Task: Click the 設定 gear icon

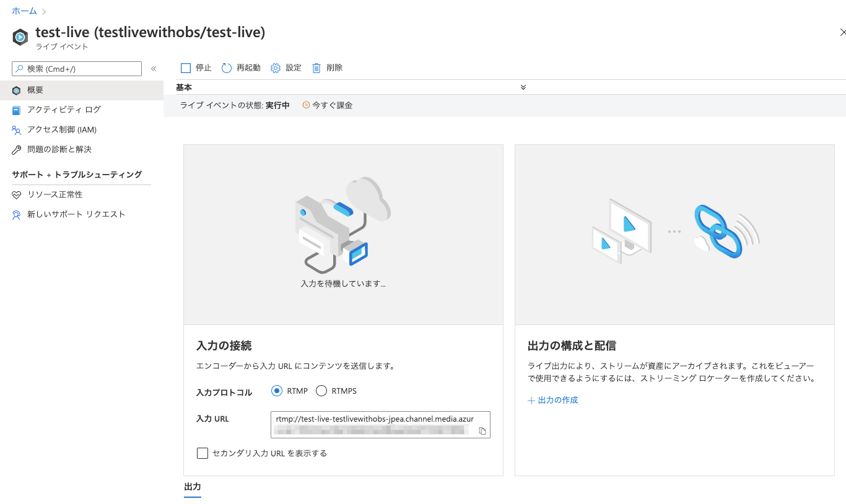Action: (x=276, y=68)
